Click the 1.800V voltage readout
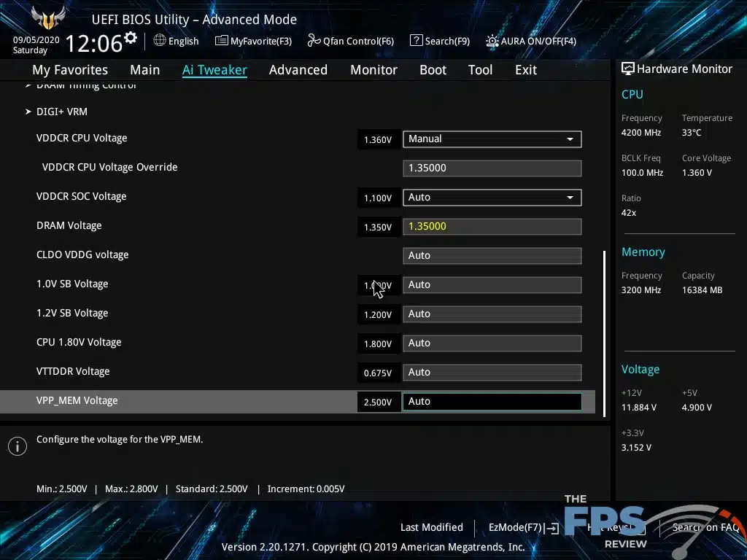This screenshot has height=560, width=747. coord(378,344)
